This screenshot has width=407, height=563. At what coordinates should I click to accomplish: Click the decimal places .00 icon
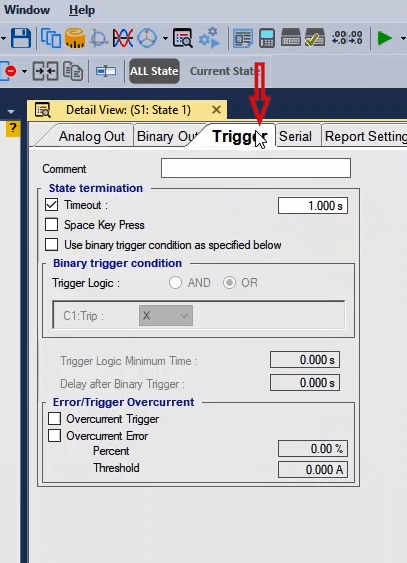tap(347, 38)
